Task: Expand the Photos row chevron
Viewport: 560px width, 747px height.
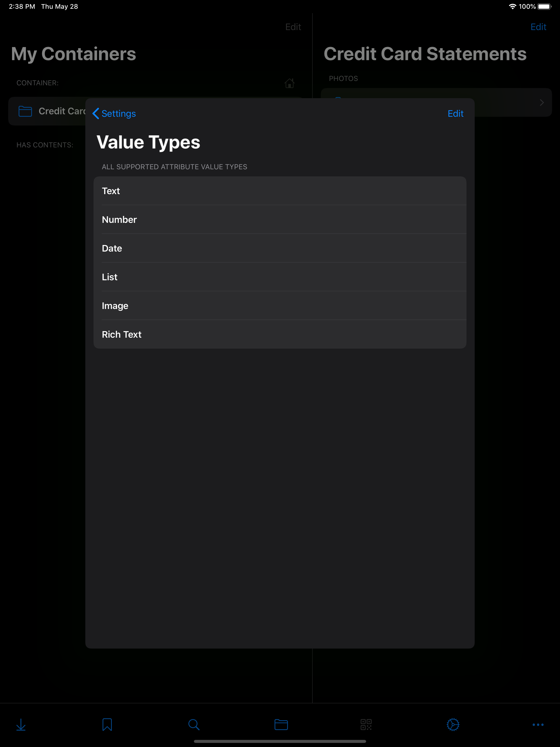Action: (542, 102)
